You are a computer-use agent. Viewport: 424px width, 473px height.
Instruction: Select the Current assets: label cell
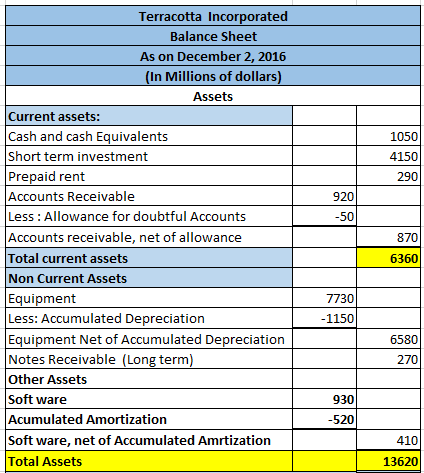point(149,116)
